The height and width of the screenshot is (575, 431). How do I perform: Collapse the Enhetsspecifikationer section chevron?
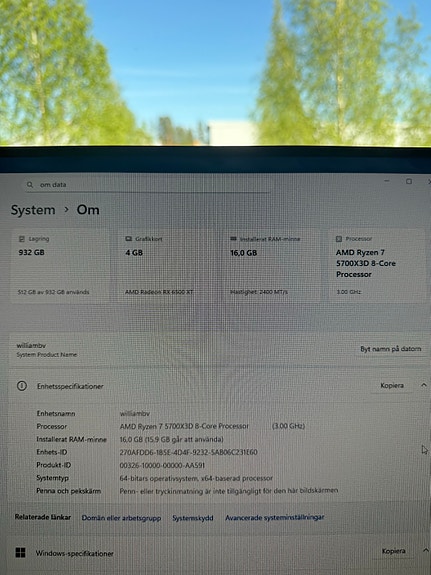[424, 385]
